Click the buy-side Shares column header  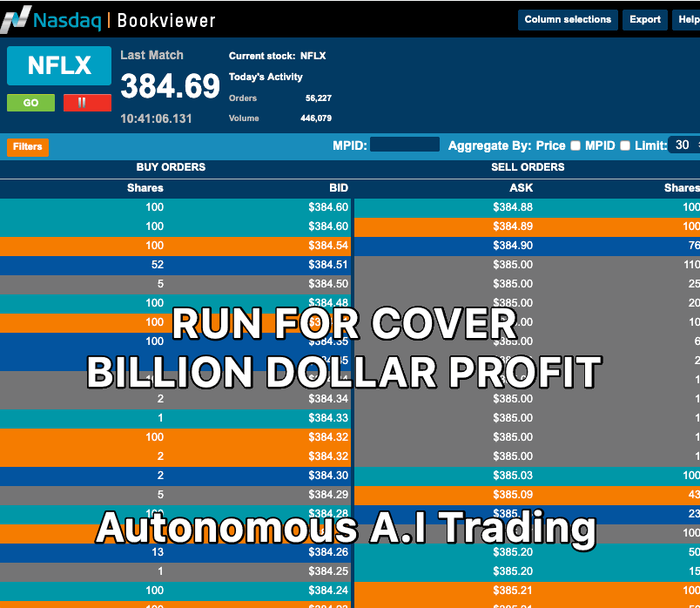[145, 188]
